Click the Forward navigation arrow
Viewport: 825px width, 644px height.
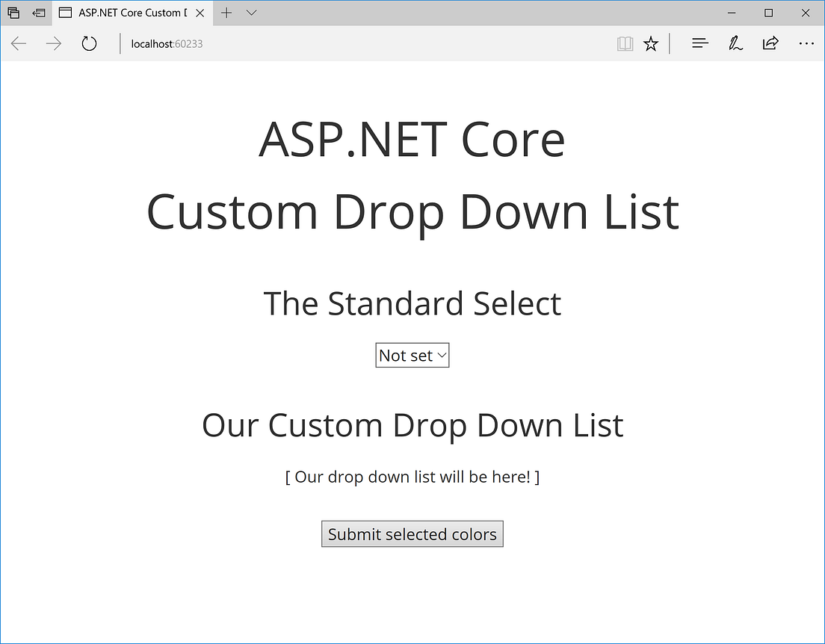point(53,43)
